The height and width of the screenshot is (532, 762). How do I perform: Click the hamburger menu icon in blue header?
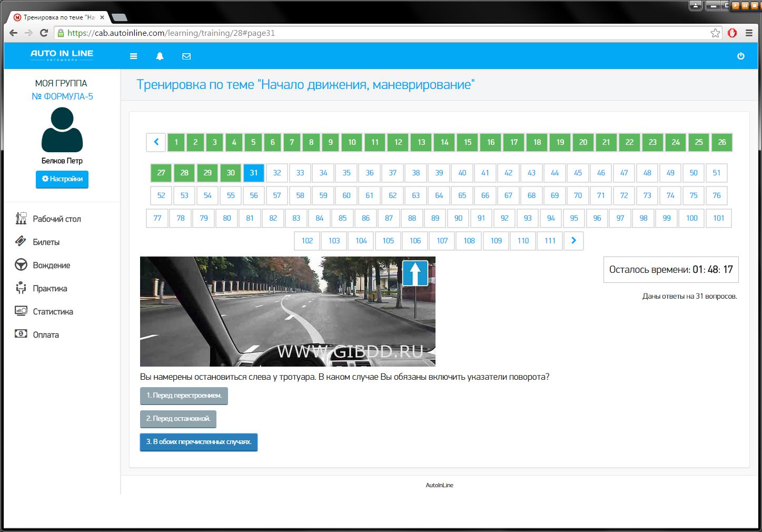[134, 56]
